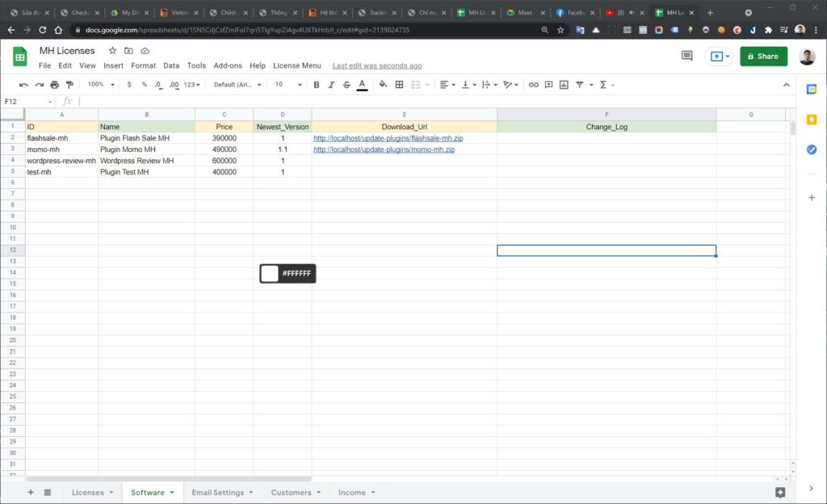Open the flashsale-mh.zip download link
The width and height of the screenshot is (827, 504).
pyautogui.click(x=388, y=138)
